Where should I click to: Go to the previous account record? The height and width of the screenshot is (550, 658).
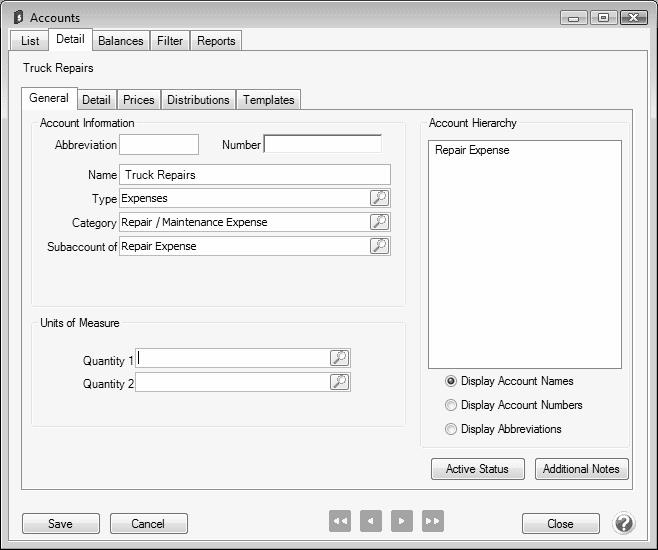tap(371, 521)
